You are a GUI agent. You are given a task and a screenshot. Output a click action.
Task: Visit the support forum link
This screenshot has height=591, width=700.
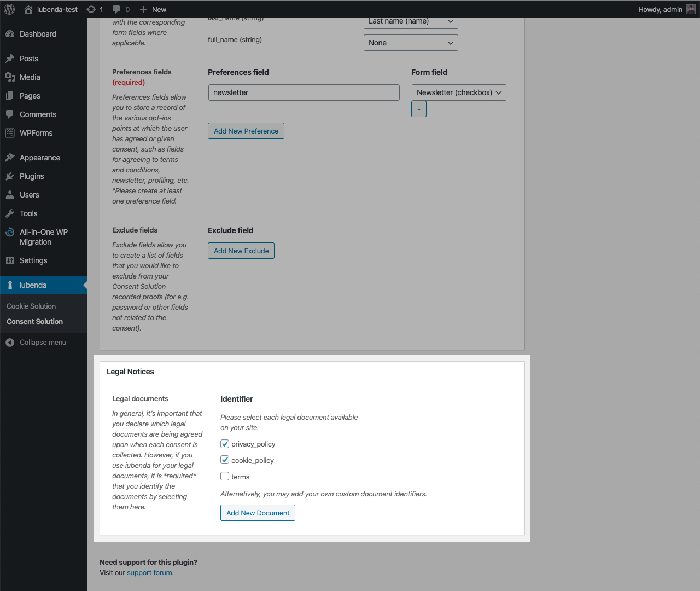click(x=150, y=572)
